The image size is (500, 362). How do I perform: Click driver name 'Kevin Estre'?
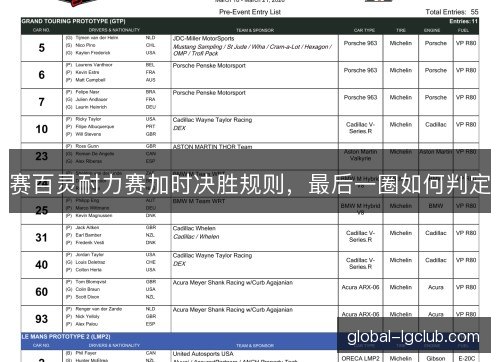pos(87,72)
